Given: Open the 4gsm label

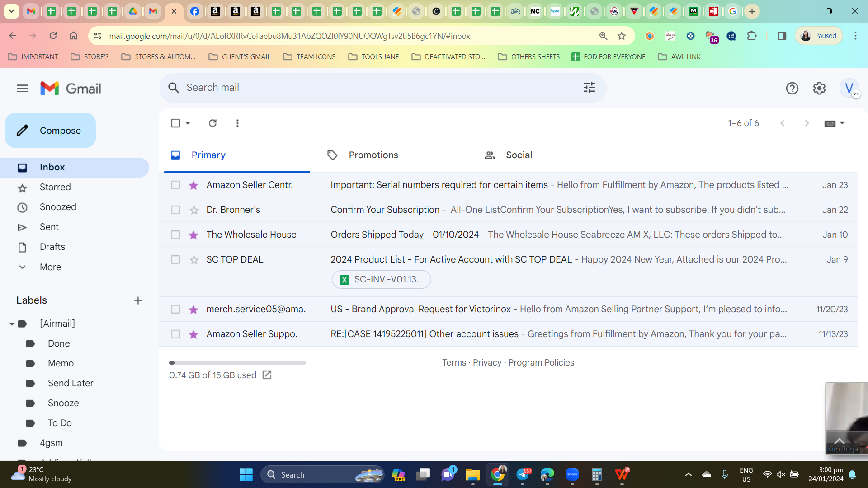Looking at the screenshot, I should pyautogui.click(x=51, y=443).
